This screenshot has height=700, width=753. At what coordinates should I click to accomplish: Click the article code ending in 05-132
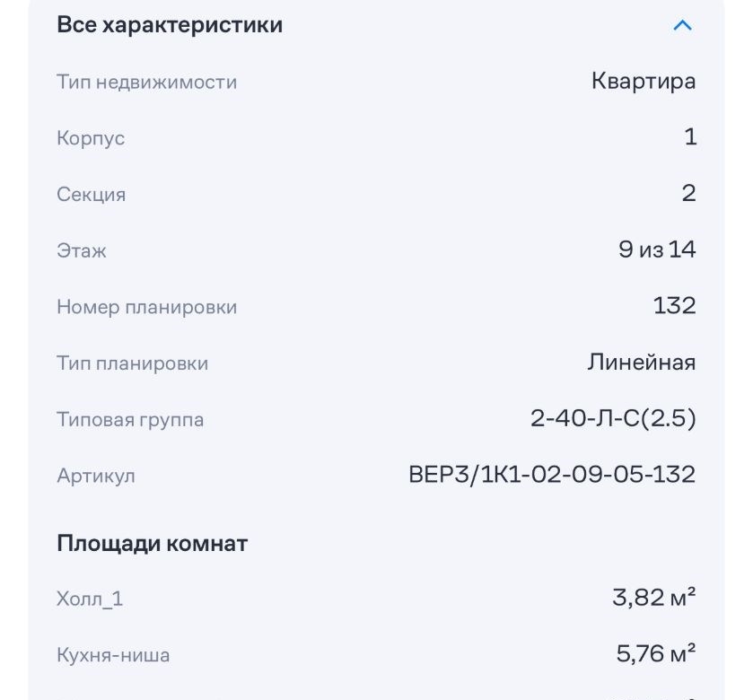pos(552,475)
